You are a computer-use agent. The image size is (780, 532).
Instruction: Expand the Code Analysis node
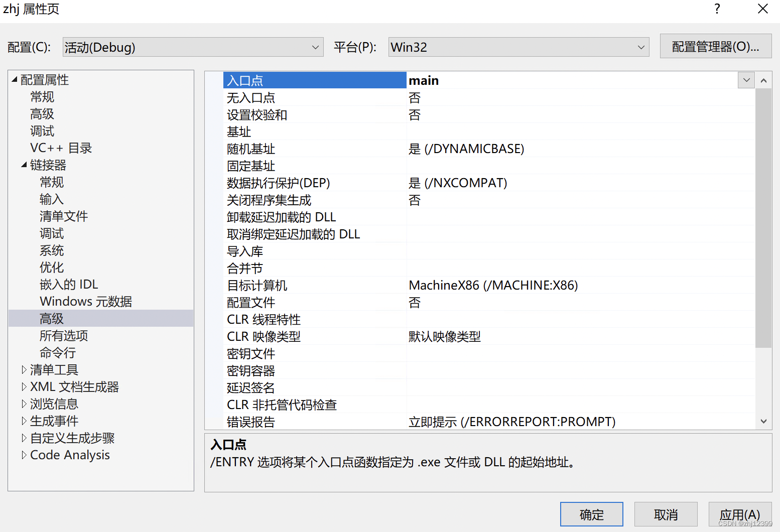pos(24,455)
